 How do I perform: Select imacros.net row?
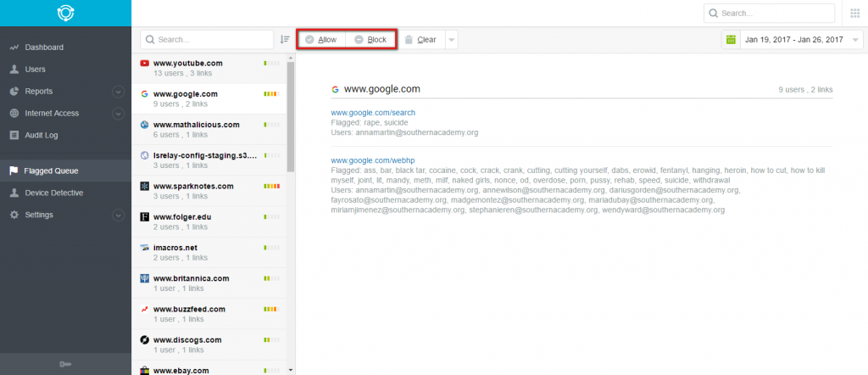(209, 253)
